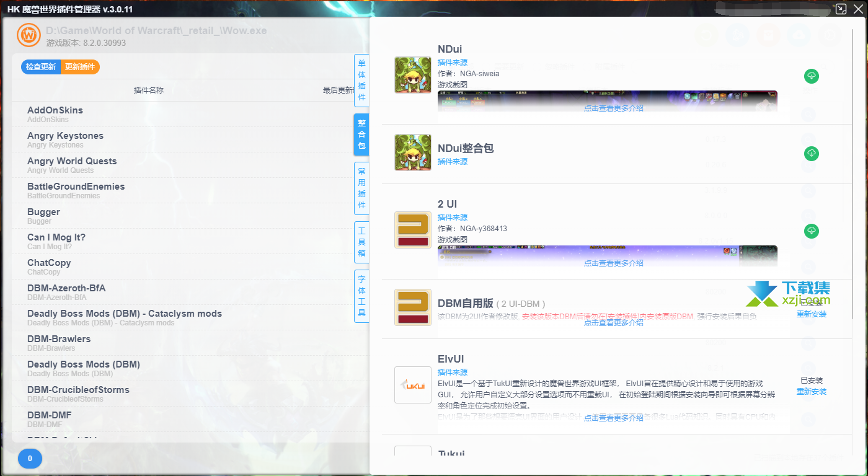Screen dimensions: 868x476
Task: Click DBM自用版 title text
Action: [x=466, y=304]
